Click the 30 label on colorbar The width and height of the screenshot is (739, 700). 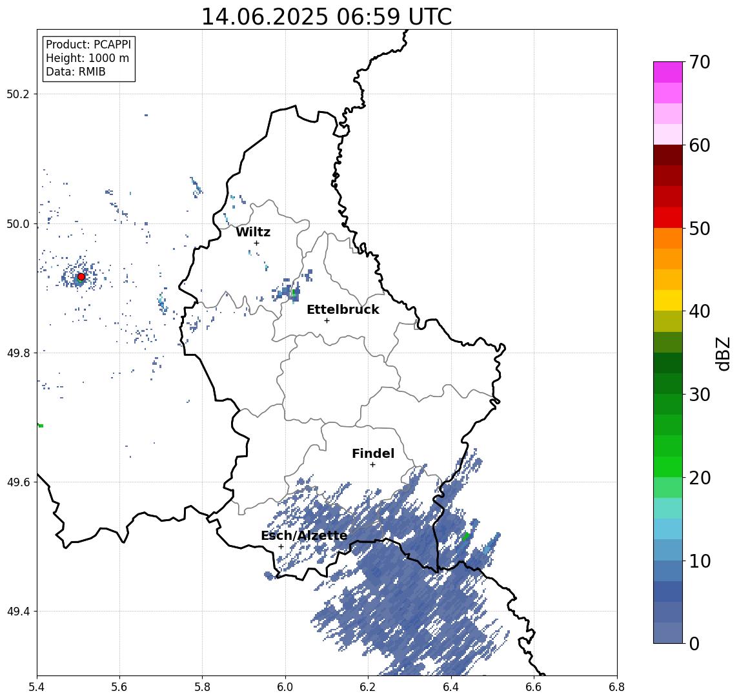(700, 395)
